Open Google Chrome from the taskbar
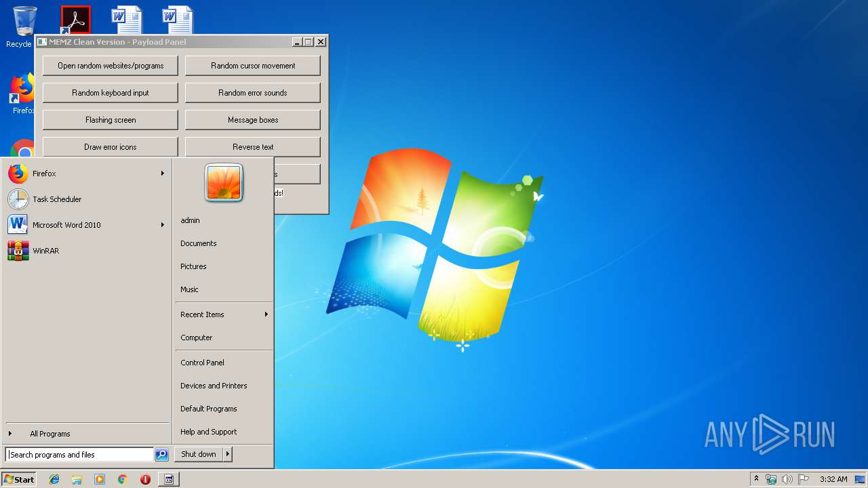This screenshot has width=868, height=488. point(123,479)
